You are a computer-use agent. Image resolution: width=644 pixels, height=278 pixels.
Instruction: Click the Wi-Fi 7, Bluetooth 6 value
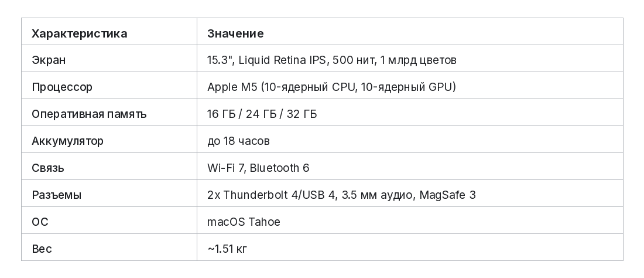(x=258, y=168)
